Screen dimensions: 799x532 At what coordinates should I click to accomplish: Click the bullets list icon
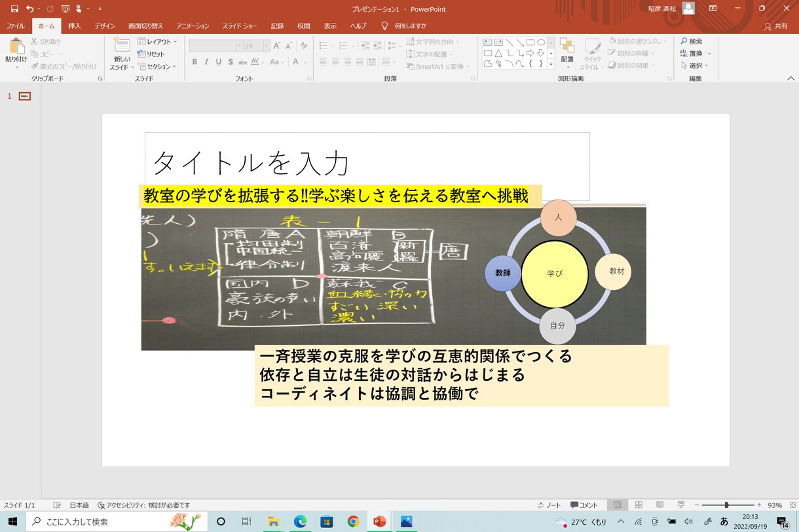(x=323, y=46)
